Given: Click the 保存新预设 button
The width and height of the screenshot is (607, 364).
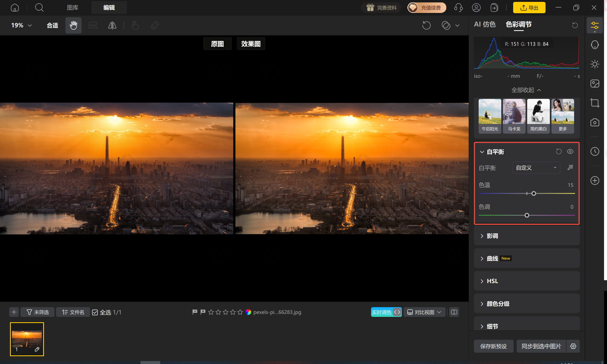Looking at the screenshot, I should coord(493,346).
